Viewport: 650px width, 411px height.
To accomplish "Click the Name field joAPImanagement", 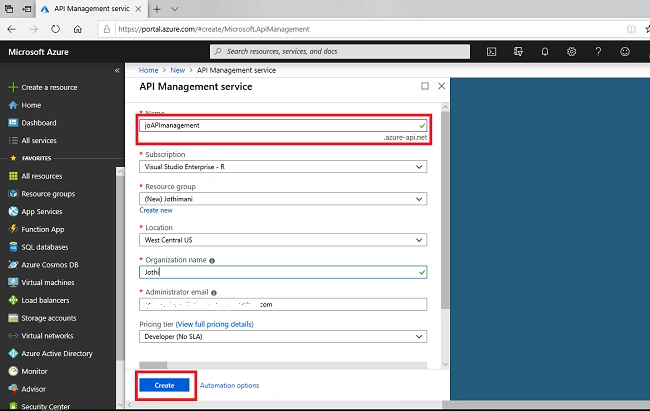I will click(x=283, y=125).
